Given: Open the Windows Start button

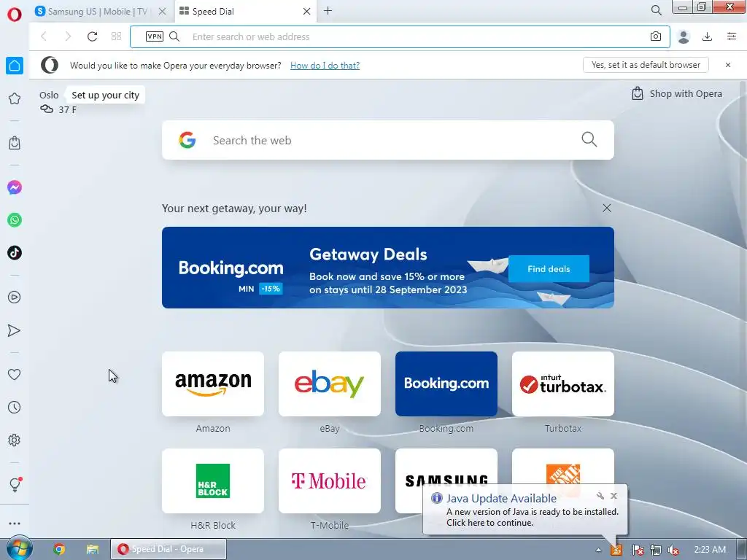Looking at the screenshot, I should [x=19, y=548].
